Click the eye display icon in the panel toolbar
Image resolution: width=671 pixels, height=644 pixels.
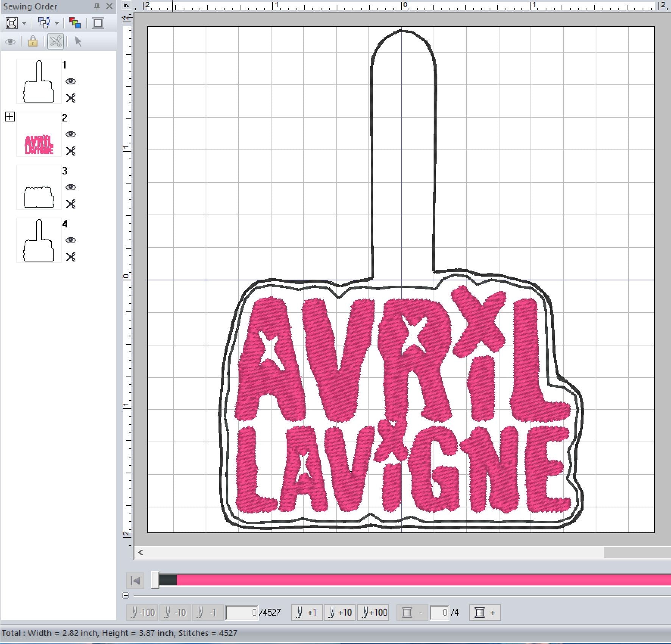point(11,41)
